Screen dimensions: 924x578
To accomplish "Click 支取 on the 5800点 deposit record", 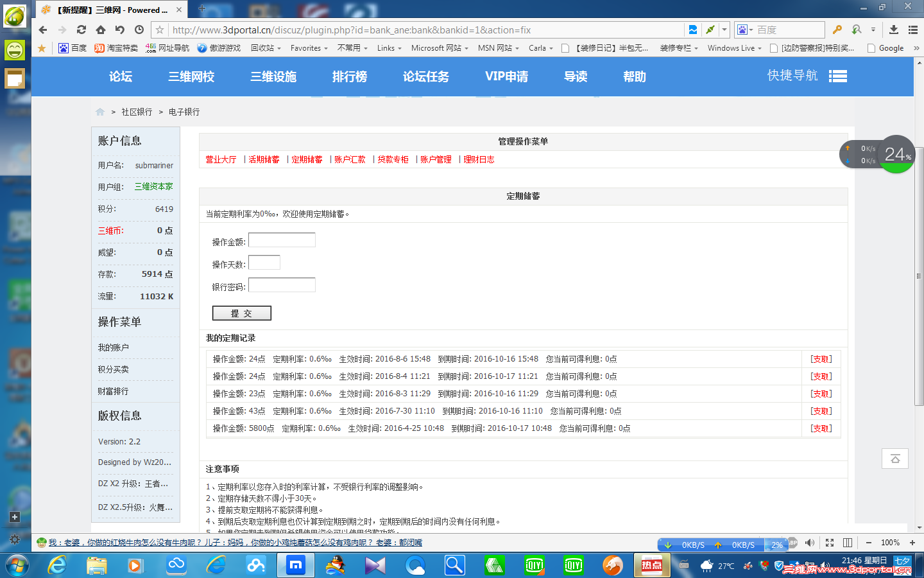I will (x=821, y=428).
